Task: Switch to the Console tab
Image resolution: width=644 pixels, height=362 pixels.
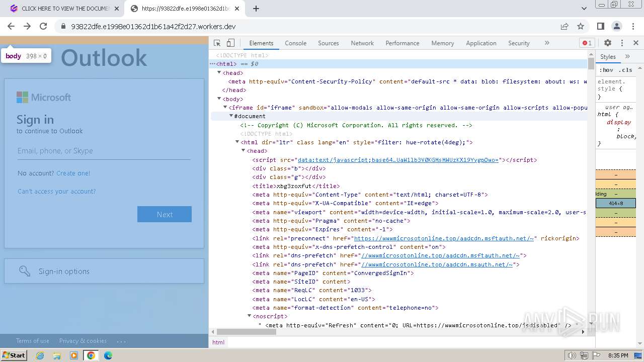Action: tap(295, 43)
